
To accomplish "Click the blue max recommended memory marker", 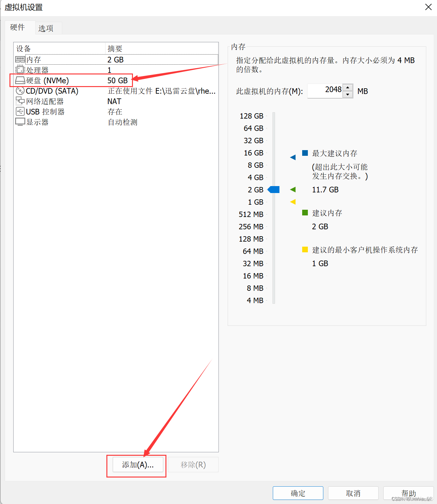I will click(x=293, y=157).
